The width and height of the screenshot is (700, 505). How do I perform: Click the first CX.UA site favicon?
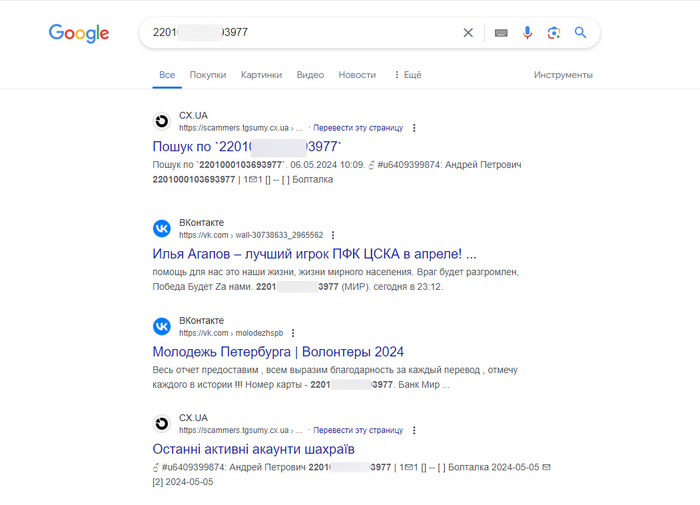(161, 121)
